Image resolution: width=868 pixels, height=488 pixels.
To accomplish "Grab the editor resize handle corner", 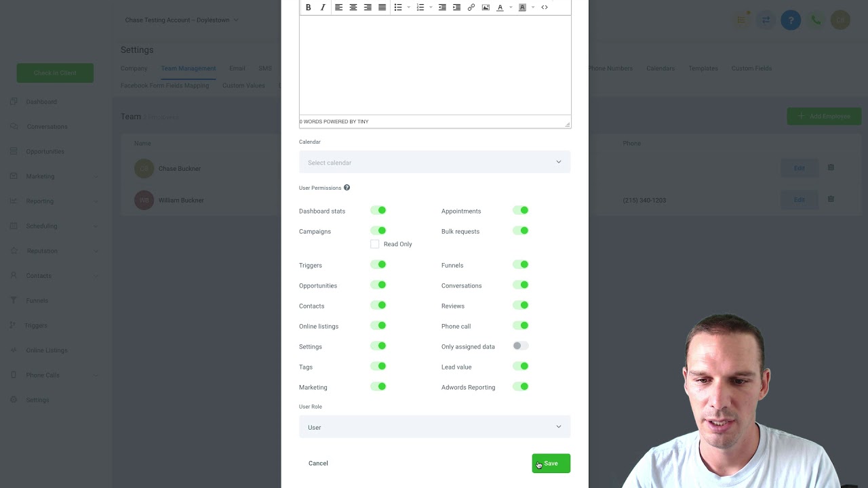I will click(568, 124).
